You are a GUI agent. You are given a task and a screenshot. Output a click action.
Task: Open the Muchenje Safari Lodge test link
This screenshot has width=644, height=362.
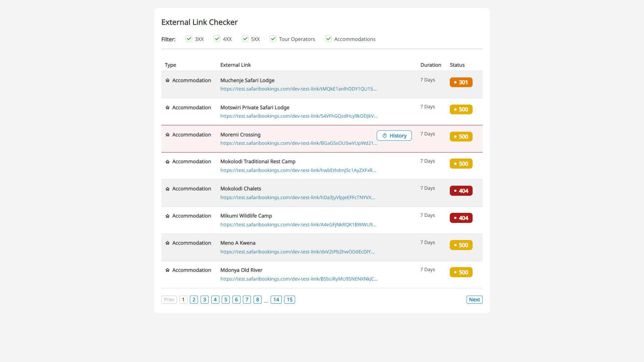(299, 89)
